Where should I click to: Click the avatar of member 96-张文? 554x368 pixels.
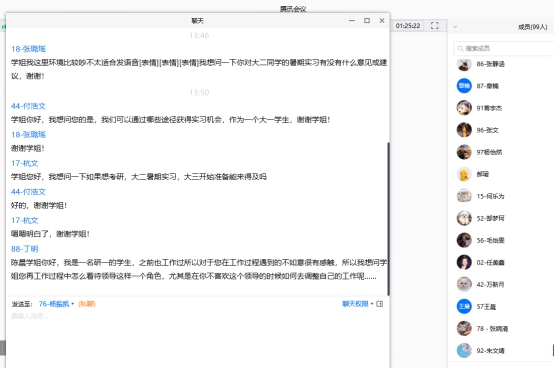[x=464, y=130]
